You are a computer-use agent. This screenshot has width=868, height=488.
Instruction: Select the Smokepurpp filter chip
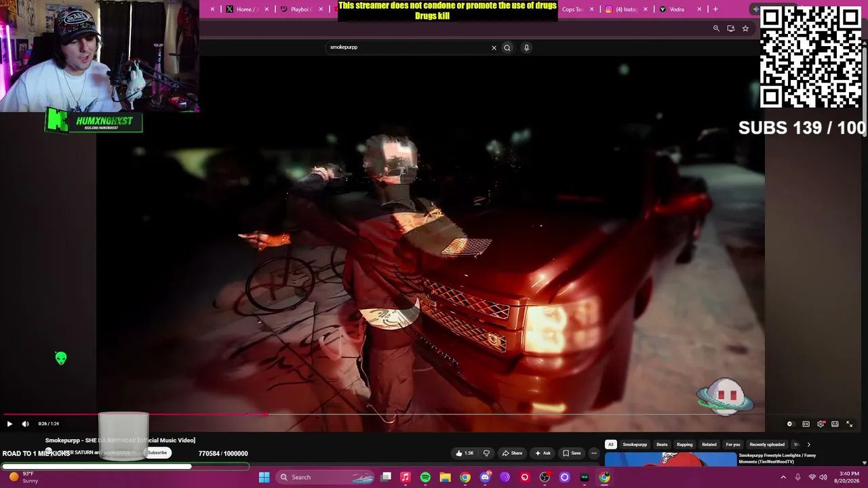pos(635,445)
